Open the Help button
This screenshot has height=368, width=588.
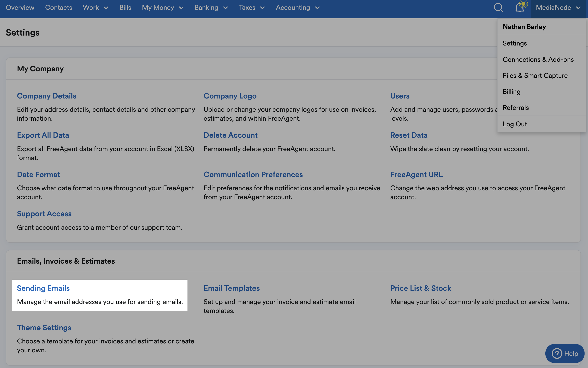tap(565, 353)
